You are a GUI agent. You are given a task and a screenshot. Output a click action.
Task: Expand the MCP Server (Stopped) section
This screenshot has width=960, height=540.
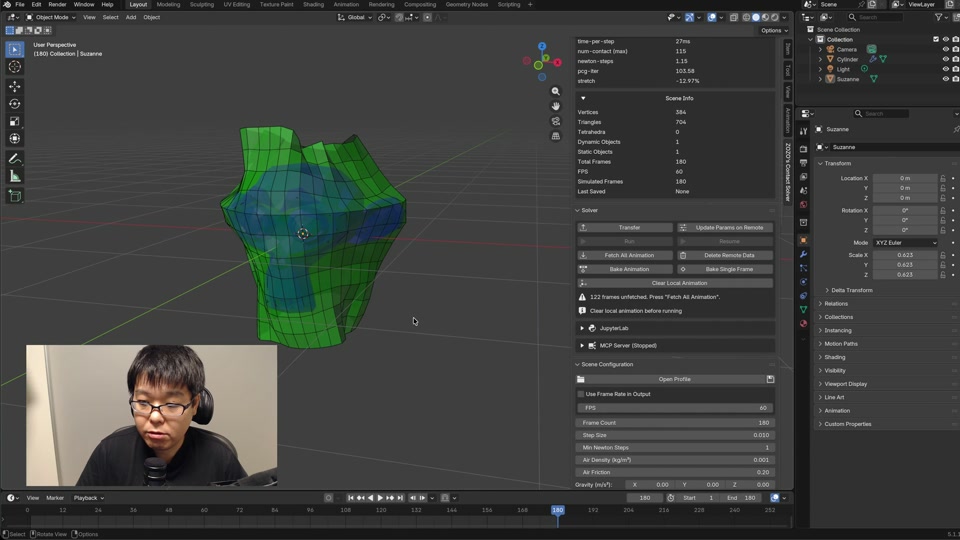pos(582,345)
